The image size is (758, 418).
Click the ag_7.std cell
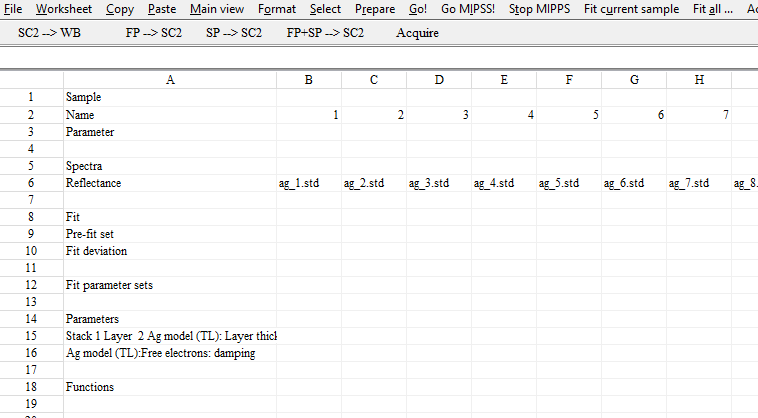pyautogui.click(x=699, y=183)
